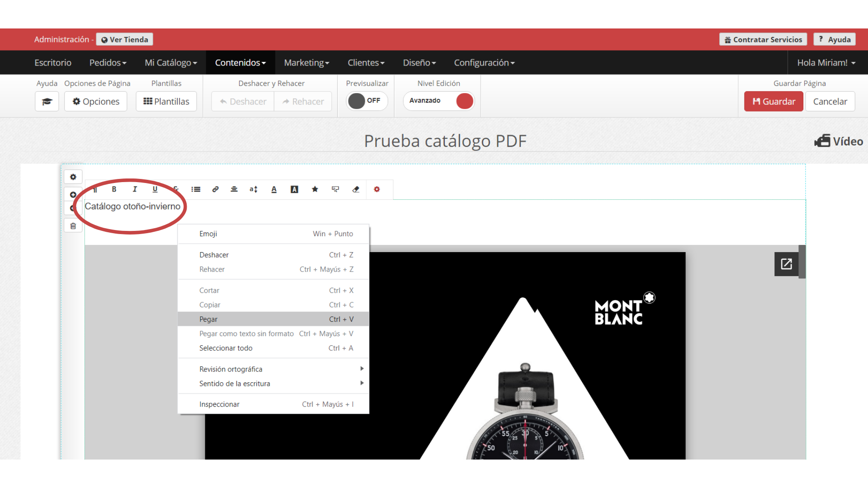Open the text background color tool
The height and width of the screenshot is (488, 868).
point(294,189)
